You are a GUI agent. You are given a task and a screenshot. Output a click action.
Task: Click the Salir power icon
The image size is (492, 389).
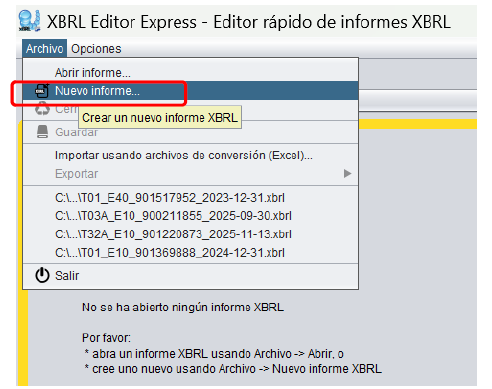42,275
